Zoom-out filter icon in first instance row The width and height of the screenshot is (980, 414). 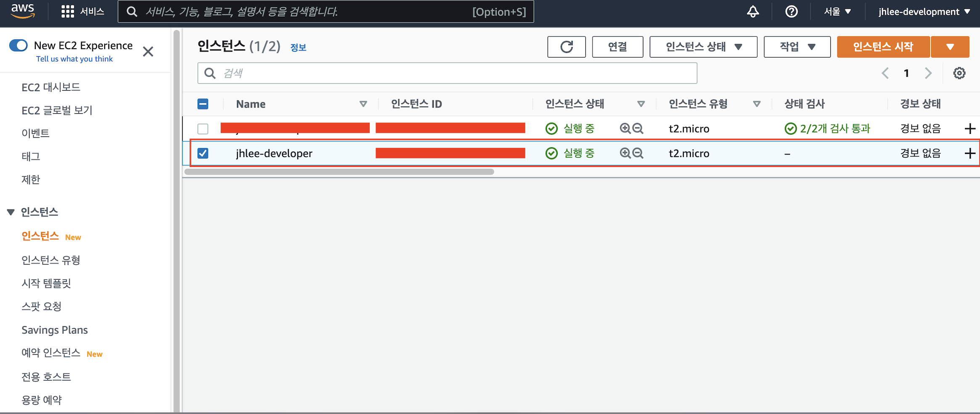pyautogui.click(x=638, y=128)
